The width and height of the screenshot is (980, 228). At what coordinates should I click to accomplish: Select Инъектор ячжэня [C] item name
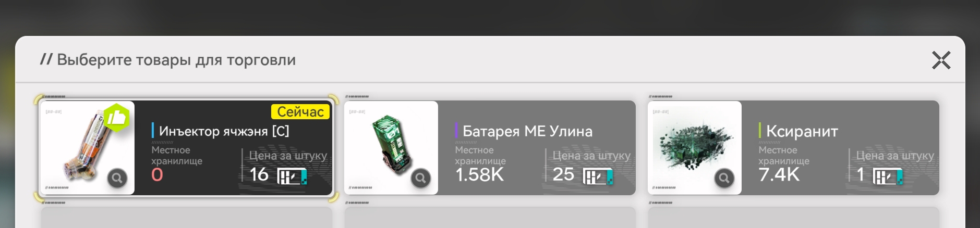pos(224,131)
